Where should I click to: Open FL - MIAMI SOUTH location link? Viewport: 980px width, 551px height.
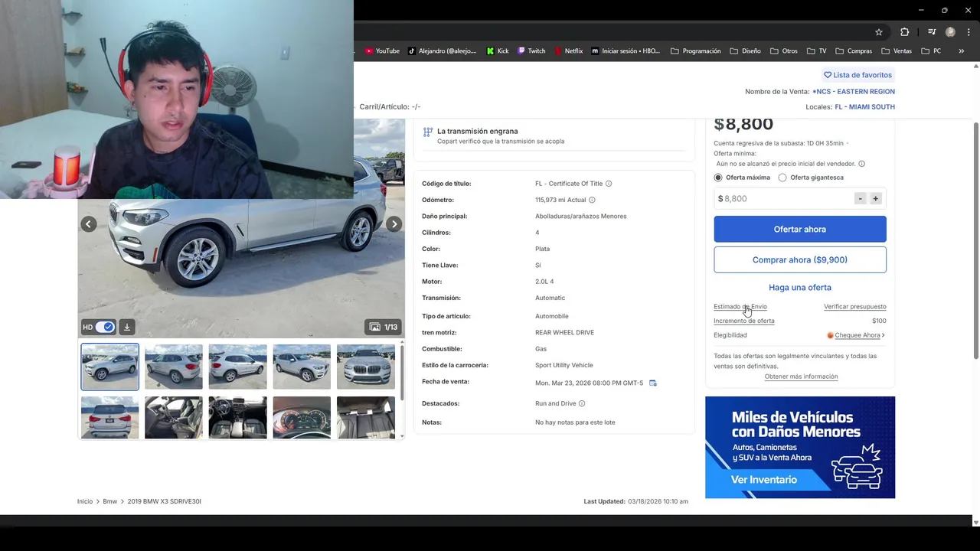[864, 107]
